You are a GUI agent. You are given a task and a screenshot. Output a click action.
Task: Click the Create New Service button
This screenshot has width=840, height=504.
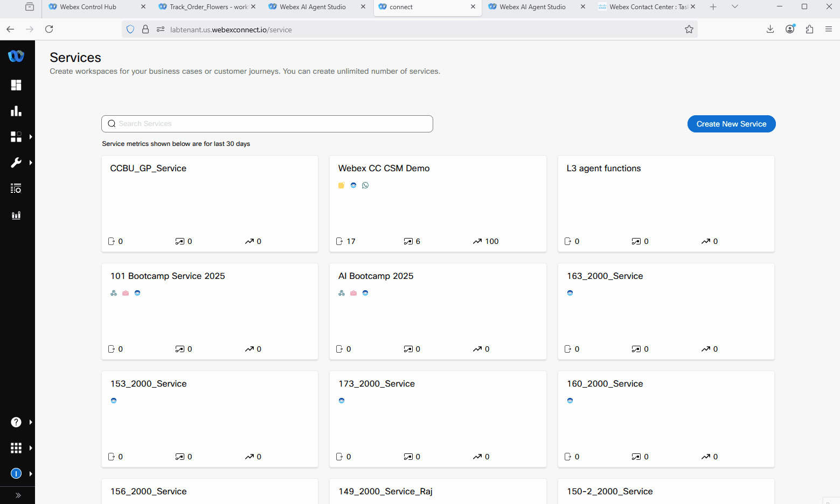(731, 124)
